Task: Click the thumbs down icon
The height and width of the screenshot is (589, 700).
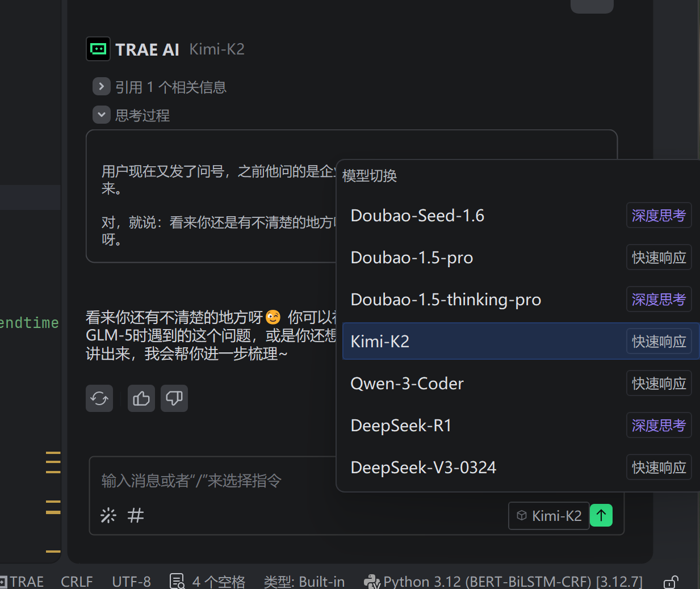Action: tap(174, 398)
